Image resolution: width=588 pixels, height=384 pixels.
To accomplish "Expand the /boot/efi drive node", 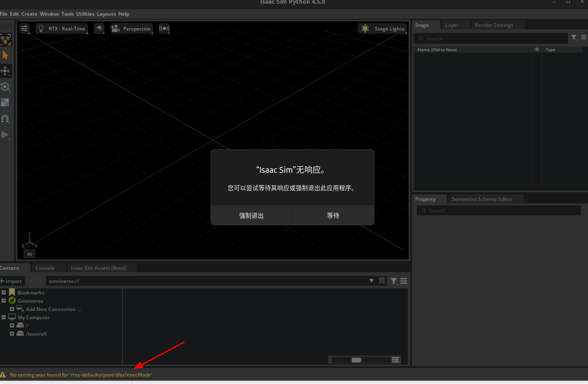I will pyautogui.click(x=12, y=334).
